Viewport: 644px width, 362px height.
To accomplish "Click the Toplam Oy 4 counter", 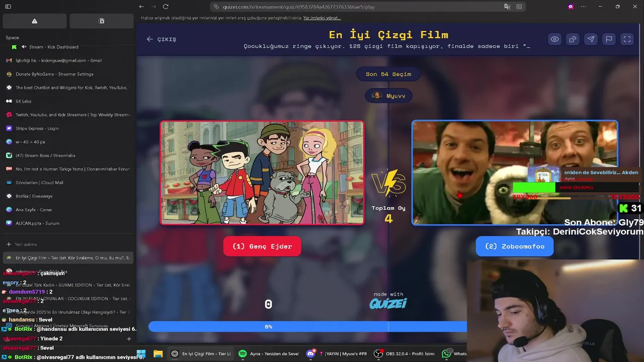I will pos(388,214).
